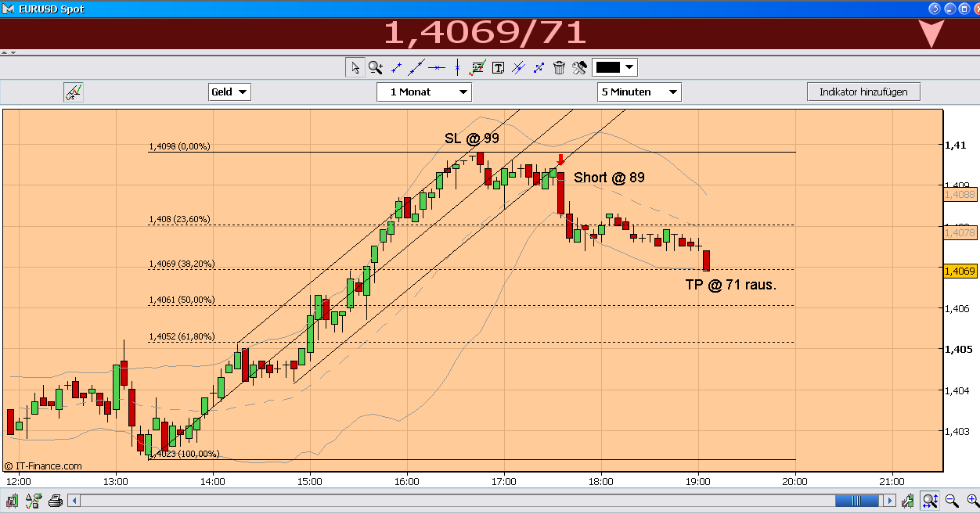Open the wrench and hammer settings

tap(579, 67)
